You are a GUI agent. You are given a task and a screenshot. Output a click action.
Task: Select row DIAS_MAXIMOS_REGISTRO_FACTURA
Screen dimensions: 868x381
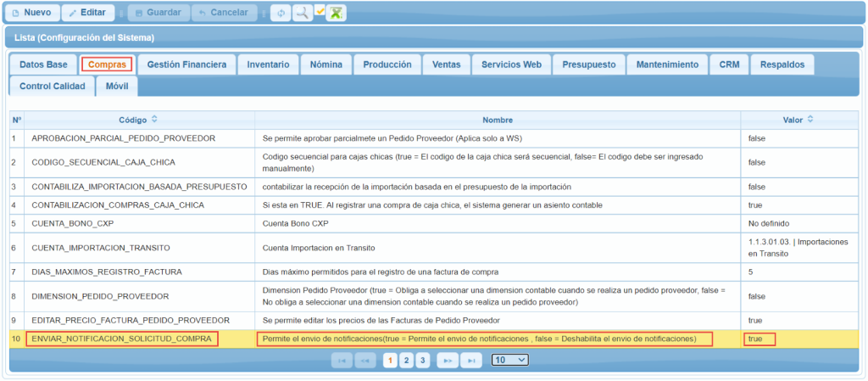(435, 272)
